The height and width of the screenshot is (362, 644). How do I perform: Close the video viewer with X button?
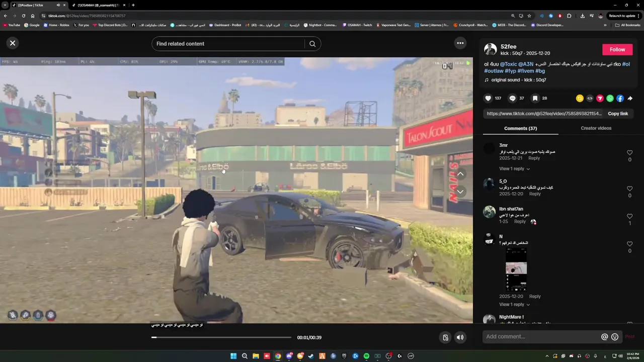click(13, 43)
